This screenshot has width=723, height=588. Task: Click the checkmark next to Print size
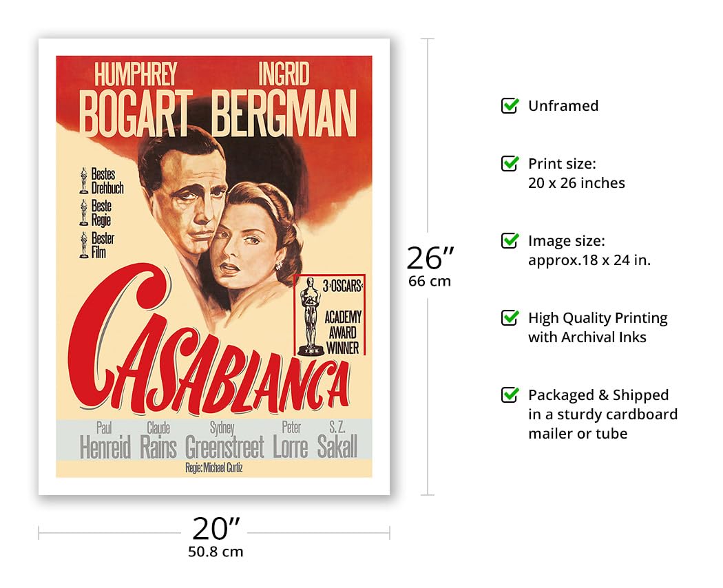coord(510,163)
